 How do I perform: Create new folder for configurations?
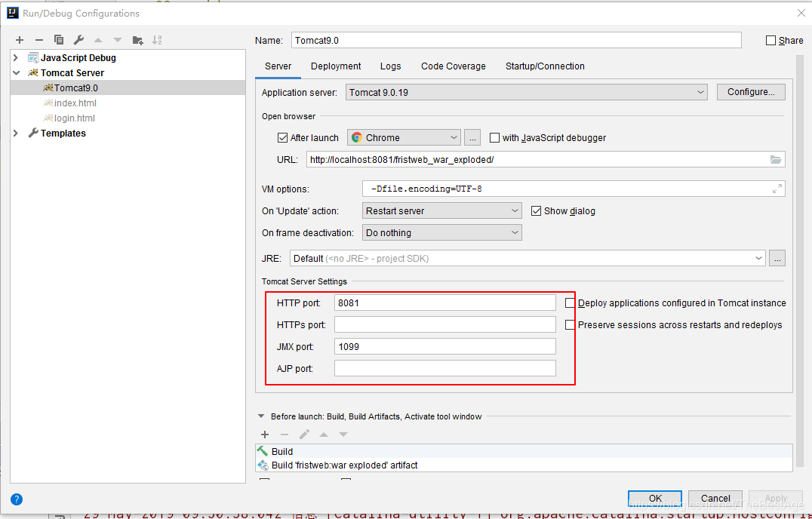coord(137,40)
